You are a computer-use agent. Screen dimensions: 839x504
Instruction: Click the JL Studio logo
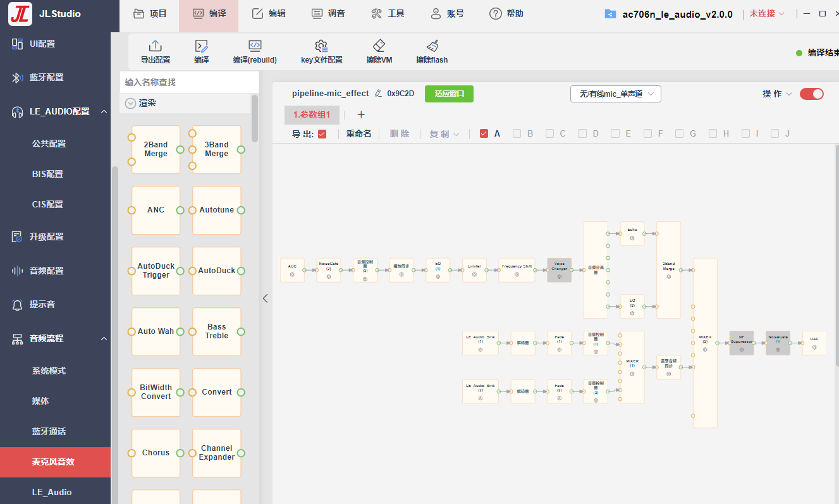(x=20, y=13)
